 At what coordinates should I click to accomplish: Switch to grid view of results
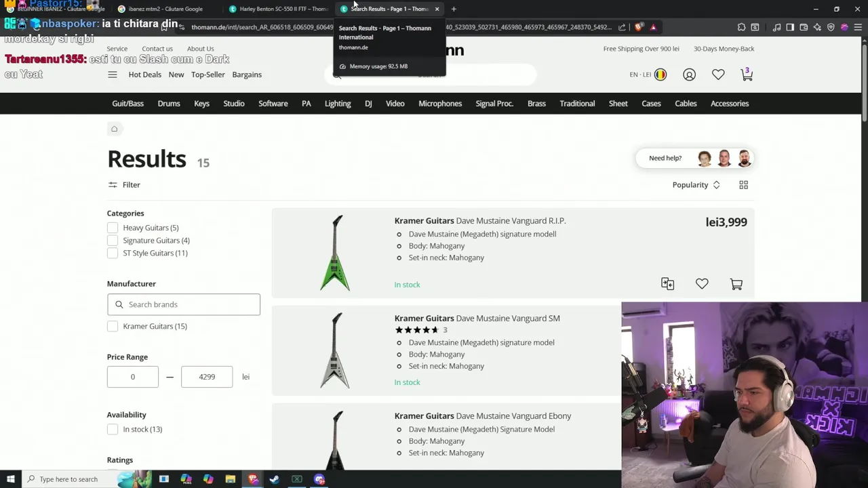coord(743,185)
